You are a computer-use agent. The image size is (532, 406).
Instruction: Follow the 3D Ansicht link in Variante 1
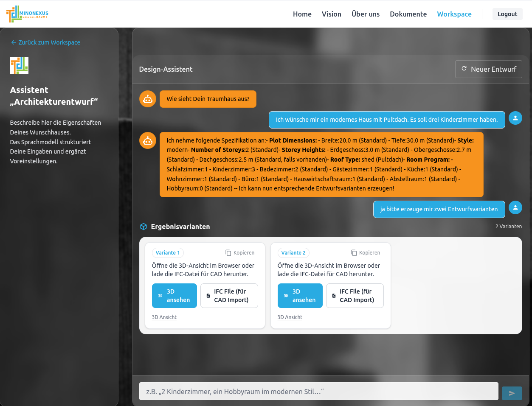(164, 317)
